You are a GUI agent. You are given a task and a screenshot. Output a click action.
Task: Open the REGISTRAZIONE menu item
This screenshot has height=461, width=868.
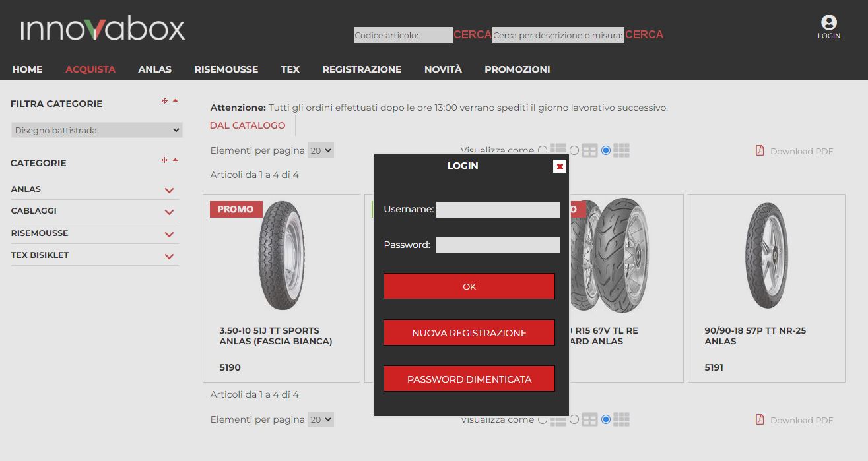[x=362, y=69]
